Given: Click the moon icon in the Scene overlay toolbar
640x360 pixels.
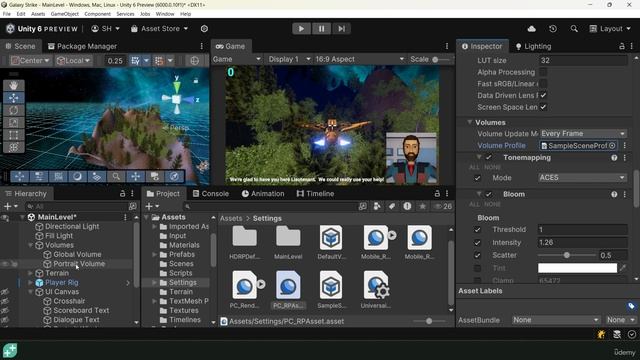Looking at the screenshot, I should [77, 176].
